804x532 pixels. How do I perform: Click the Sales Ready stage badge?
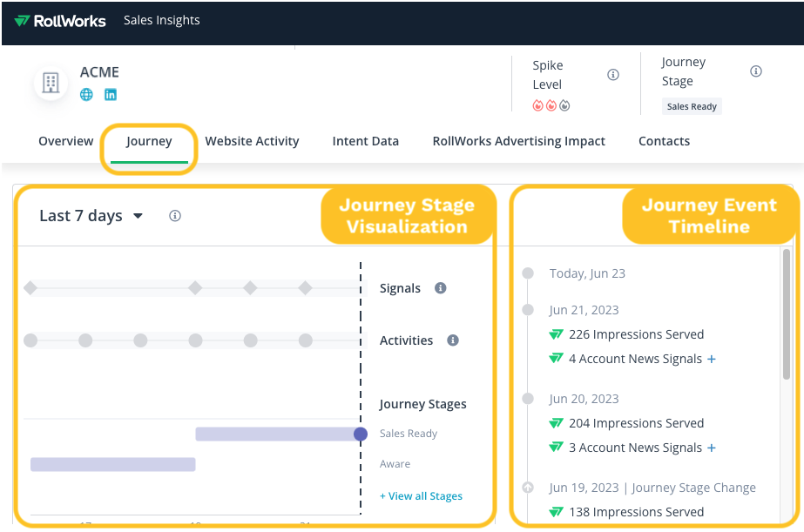692,106
